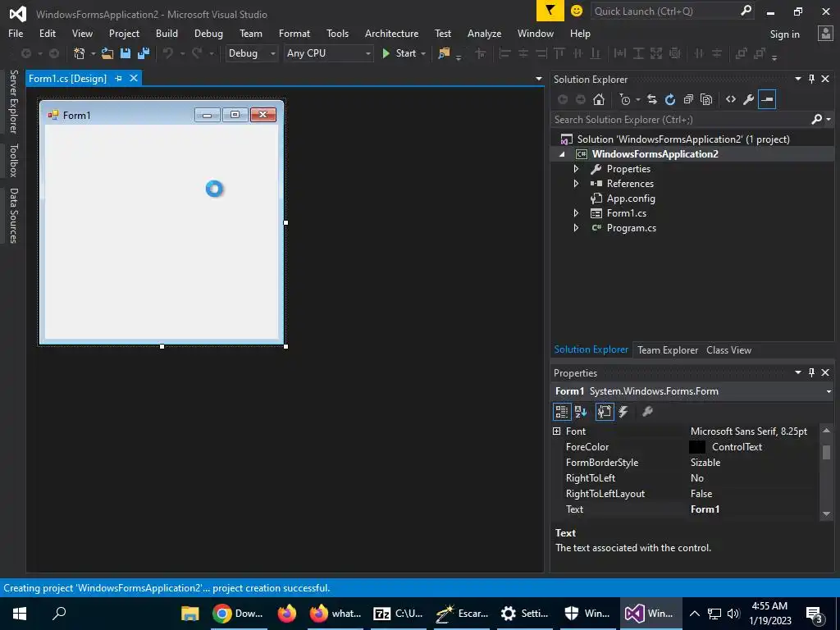Open the Build menu

(167, 33)
